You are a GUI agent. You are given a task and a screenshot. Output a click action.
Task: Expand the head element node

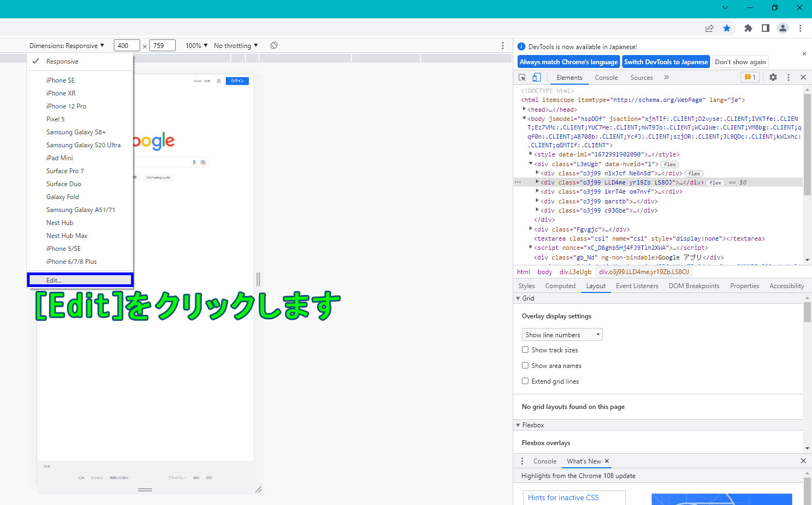coord(524,109)
